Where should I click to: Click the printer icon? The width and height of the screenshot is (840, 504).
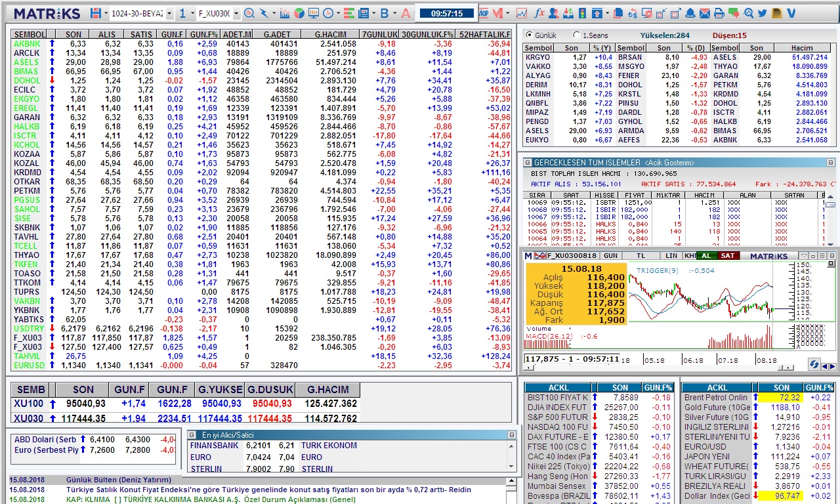tap(719, 13)
